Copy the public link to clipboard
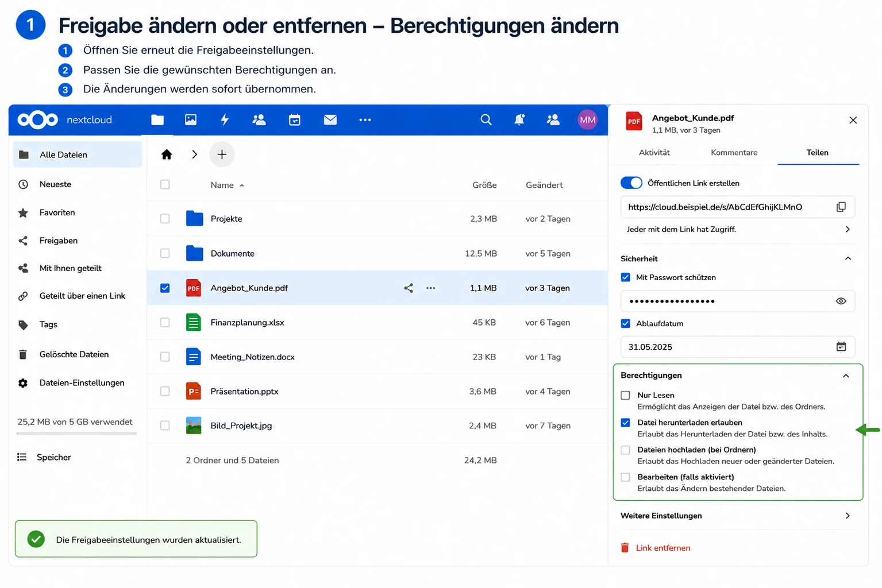The width and height of the screenshot is (882, 588). pyautogui.click(x=841, y=207)
